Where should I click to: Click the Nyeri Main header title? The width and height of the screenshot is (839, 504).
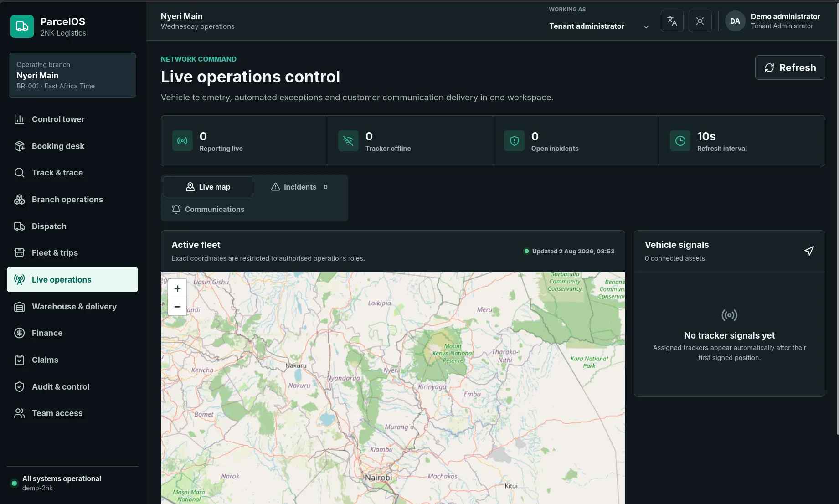pyautogui.click(x=181, y=16)
